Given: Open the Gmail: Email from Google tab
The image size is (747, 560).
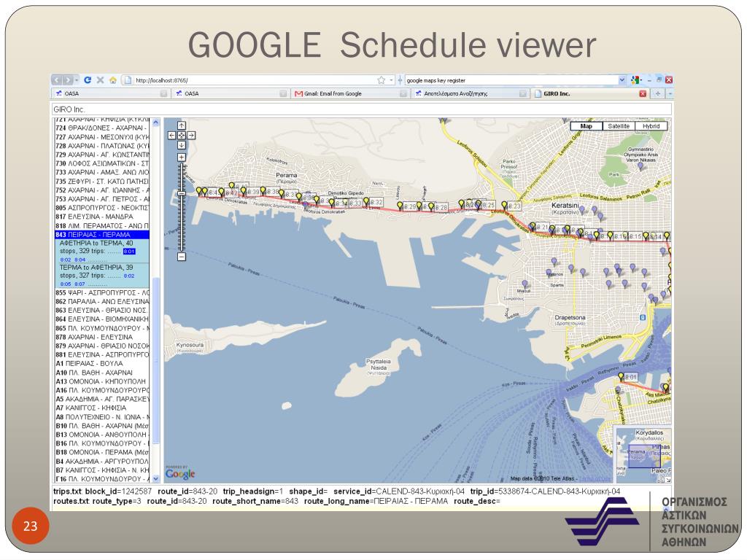Looking at the screenshot, I should point(349,93).
